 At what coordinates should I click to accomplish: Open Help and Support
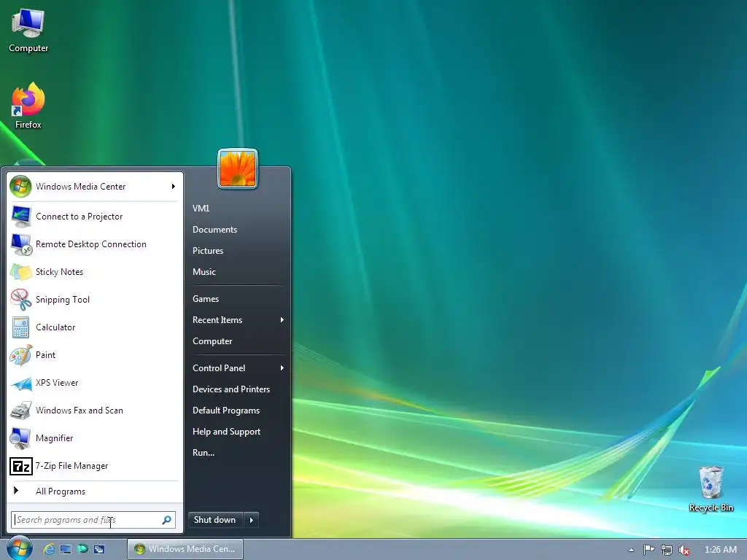point(237,432)
